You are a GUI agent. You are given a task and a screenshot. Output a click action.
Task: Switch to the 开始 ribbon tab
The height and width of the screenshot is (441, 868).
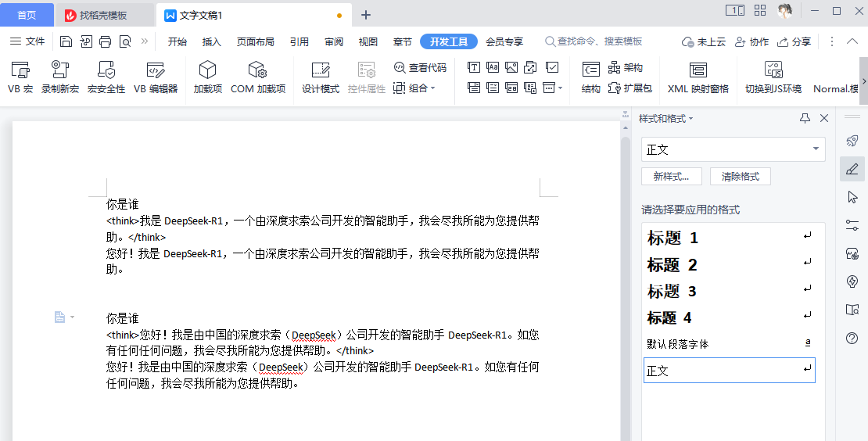point(178,41)
